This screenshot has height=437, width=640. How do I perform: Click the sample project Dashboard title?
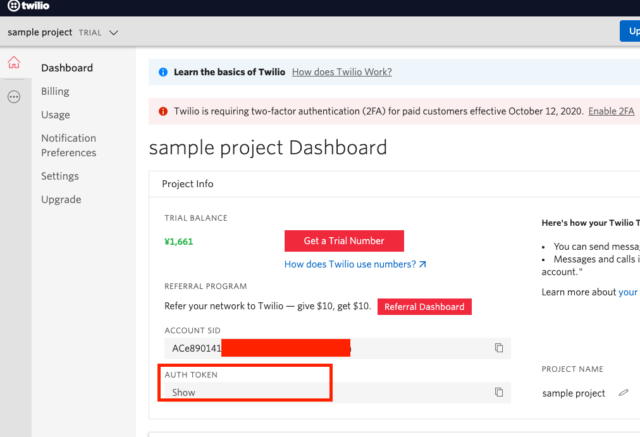click(x=268, y=148)
